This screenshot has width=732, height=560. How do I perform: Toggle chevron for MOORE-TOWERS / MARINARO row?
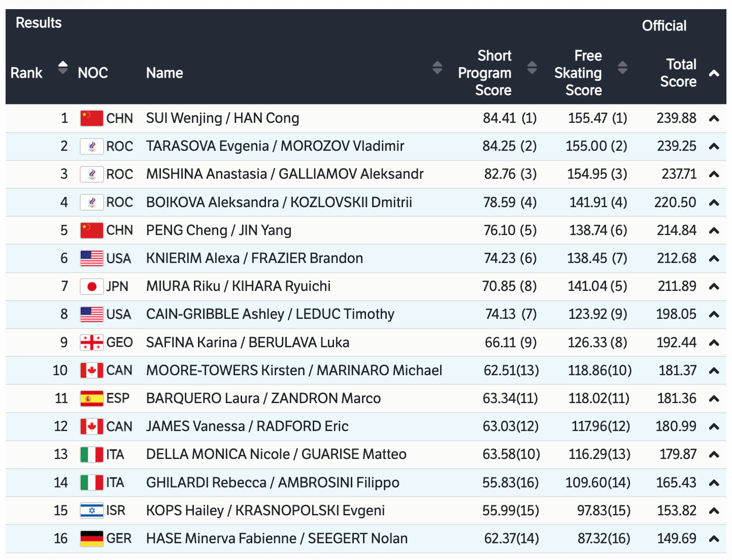(x=714, y=371)
